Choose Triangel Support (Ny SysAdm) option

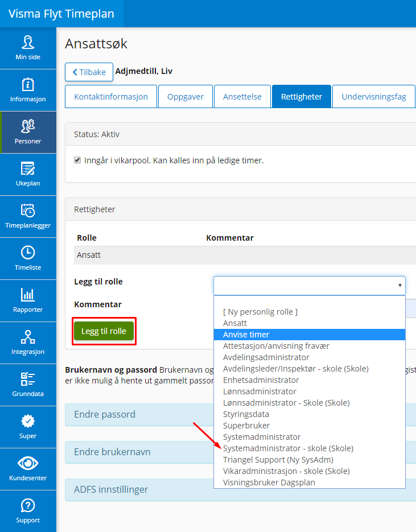(x=310, y=460)
